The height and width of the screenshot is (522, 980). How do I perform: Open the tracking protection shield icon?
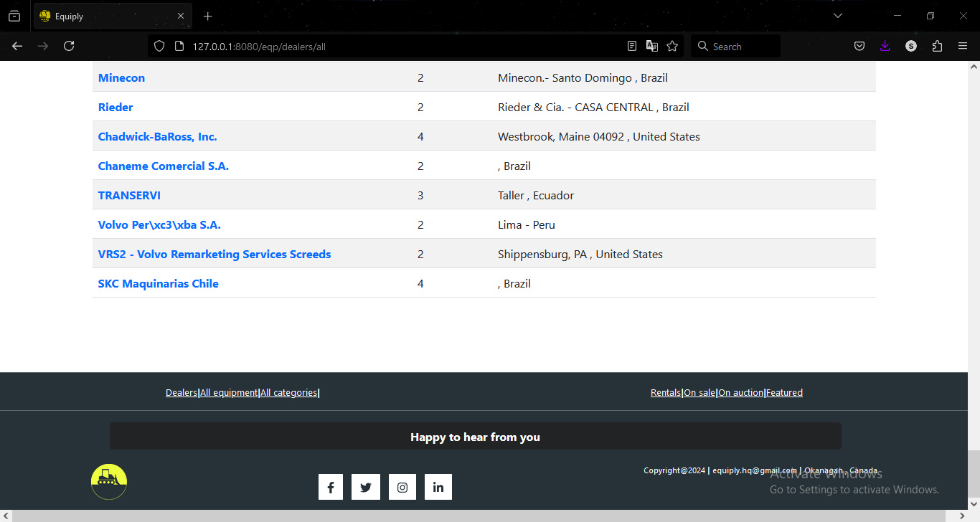coord(159,46)
